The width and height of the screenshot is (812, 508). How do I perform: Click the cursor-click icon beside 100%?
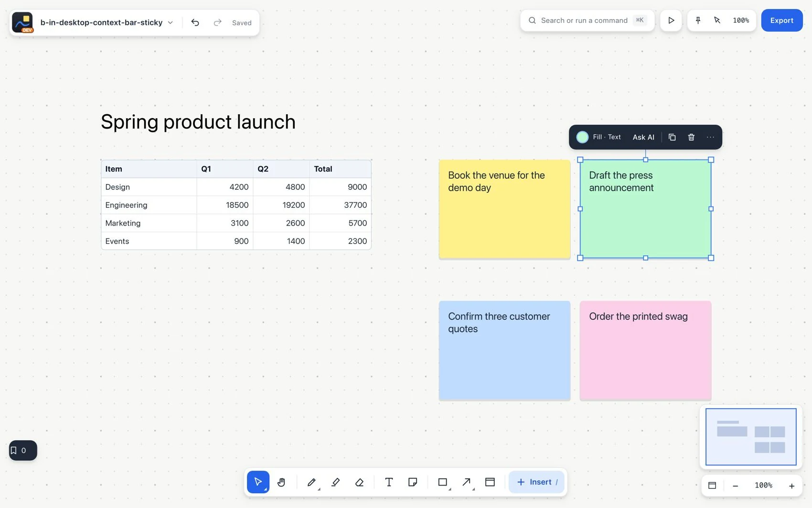(717, 20)
